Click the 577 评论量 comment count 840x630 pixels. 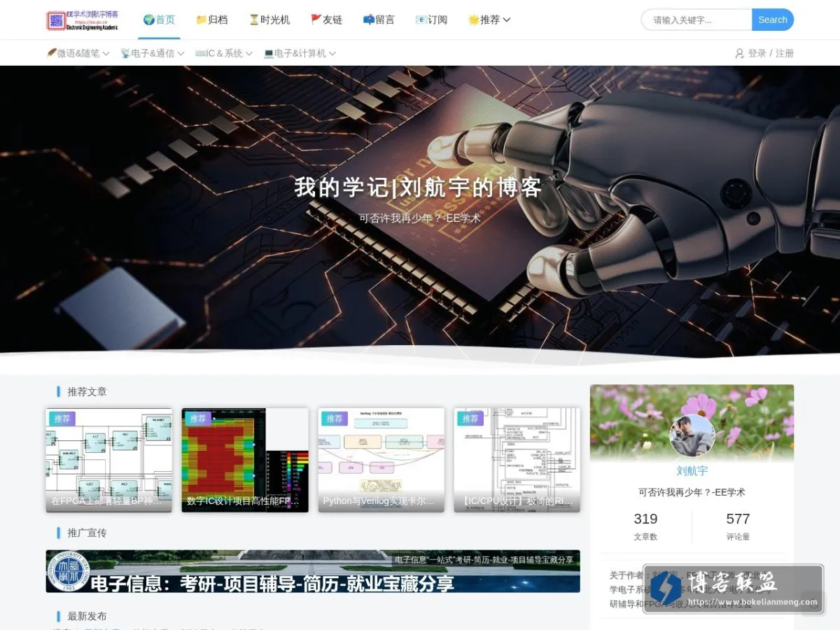(738, 526)
